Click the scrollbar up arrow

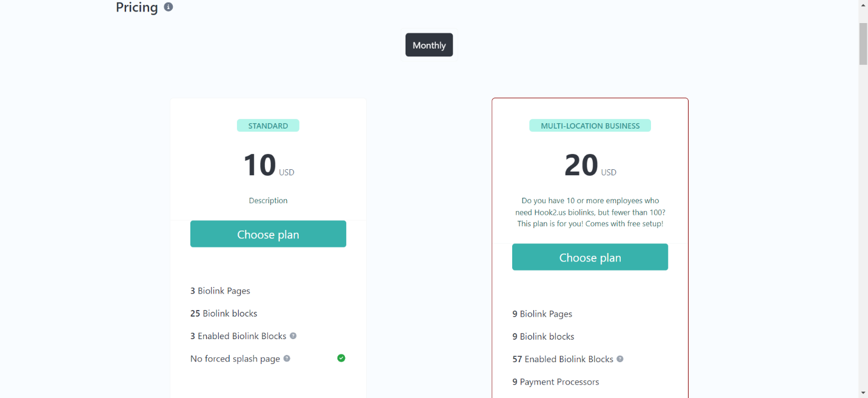click(863, 5)
